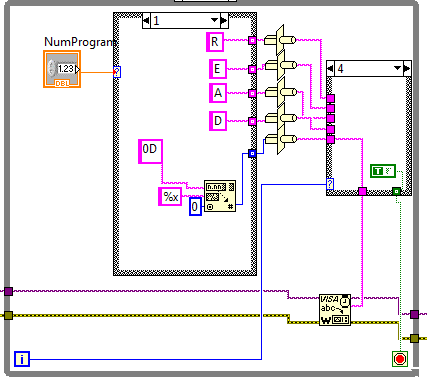Click the purple VISA resource input tunnel on loop edge
Viewport: 427px width, 382px height.
click(8, 292)
